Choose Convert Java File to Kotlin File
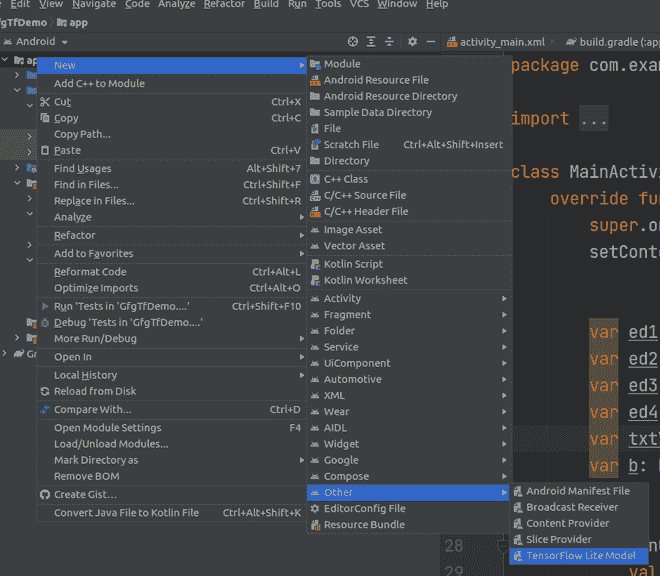Viewport: 660px width, 576px height. pos(126,513)
